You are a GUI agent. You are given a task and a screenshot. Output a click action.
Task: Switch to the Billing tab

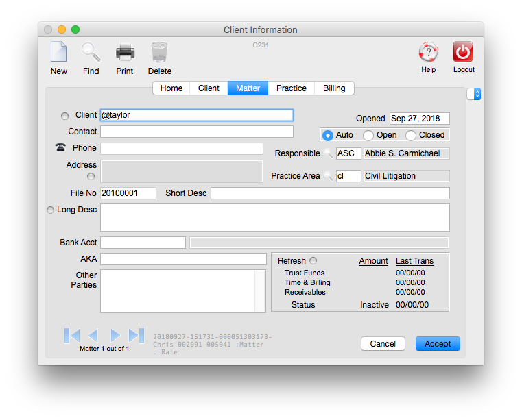click(334, 88)
